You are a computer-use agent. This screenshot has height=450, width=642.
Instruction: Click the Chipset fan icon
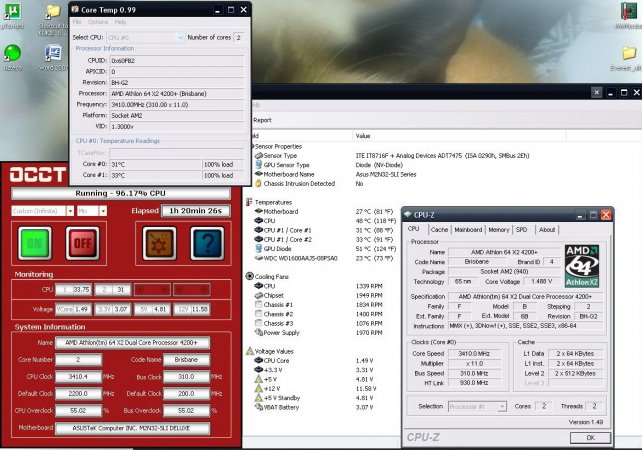[x=258, y=295]
